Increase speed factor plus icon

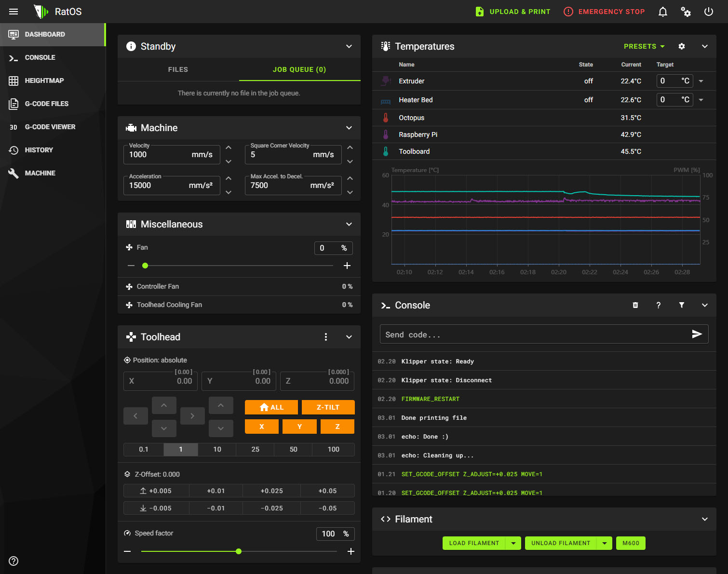[x=351, y=551]
